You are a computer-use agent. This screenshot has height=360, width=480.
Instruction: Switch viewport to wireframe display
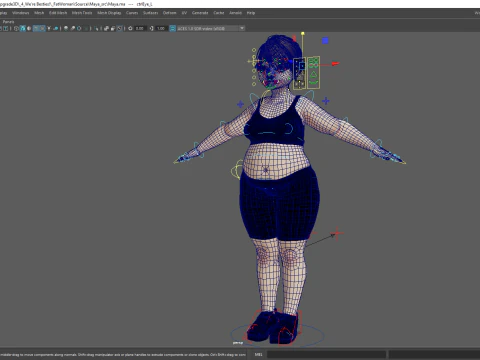tap(16, 28)
